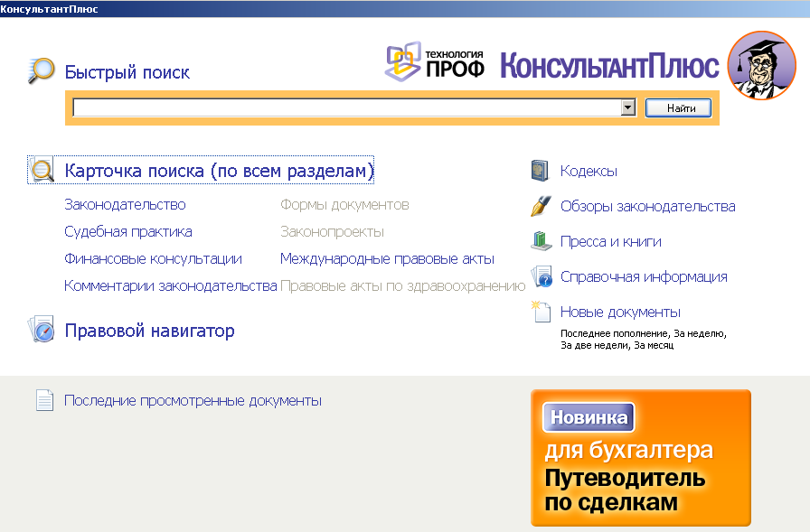Expand the quick search history dropdown
This screenshot has height=532, width=810.
(x=628, y=107)
